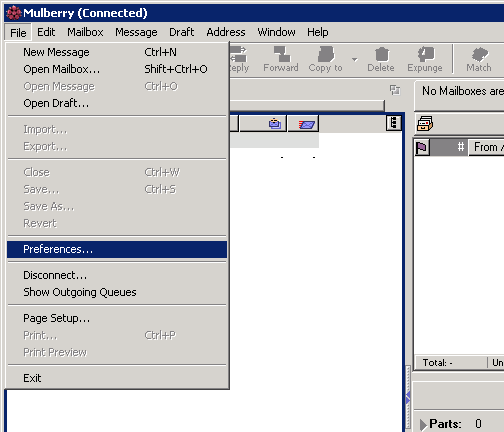Open the Edit menu
The image size is (504, 432).
(x=46, y=32)
